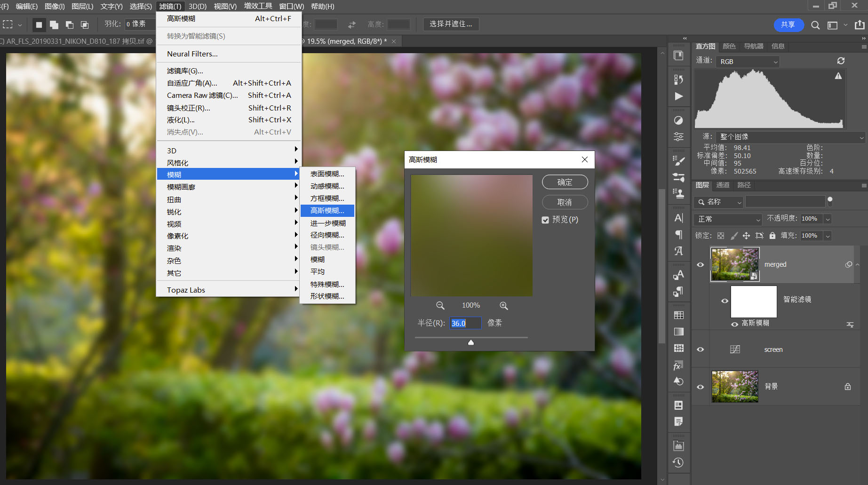The width and height of the screenshot is (868, 485).
Task: Open the Layers panel flyout menu
Action: tap(864, 186)
